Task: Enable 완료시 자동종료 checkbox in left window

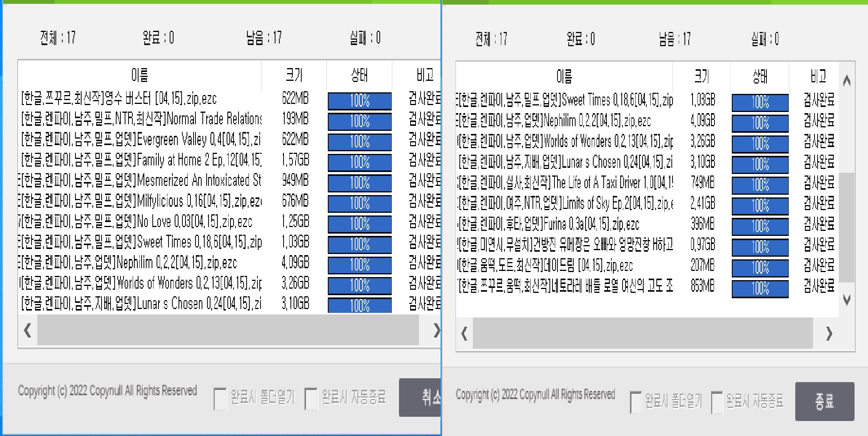Action: coord(311,399)
